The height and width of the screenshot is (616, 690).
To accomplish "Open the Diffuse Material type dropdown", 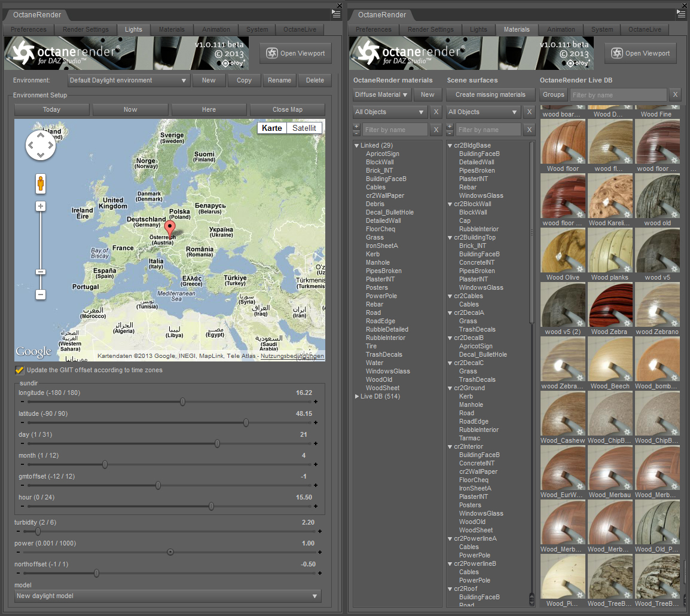I will coord(381,94).
